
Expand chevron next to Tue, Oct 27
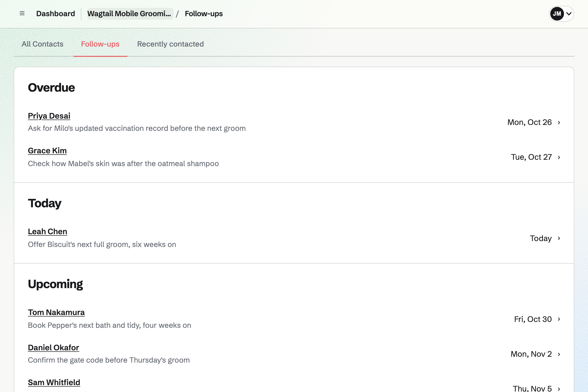tap(559, 157)
